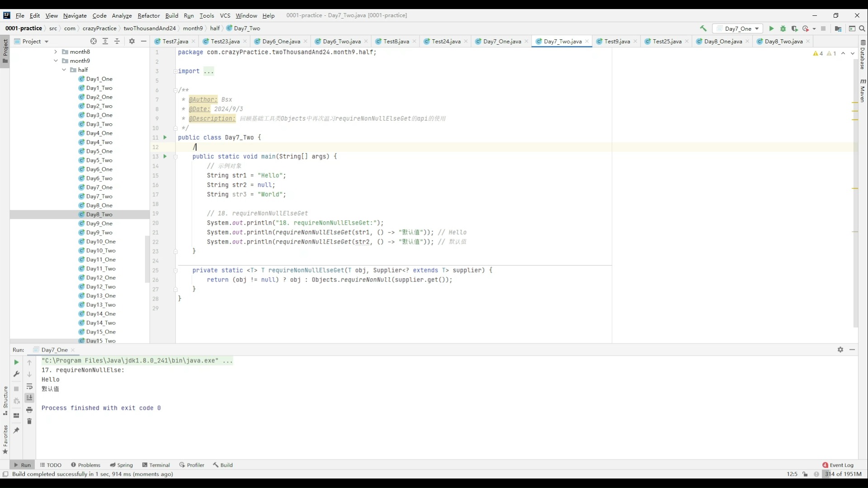Image resolution: width=868 pixels, height=488 pixels.
Task: Toggle TODO panel tab at bottom
Action: 54,465
